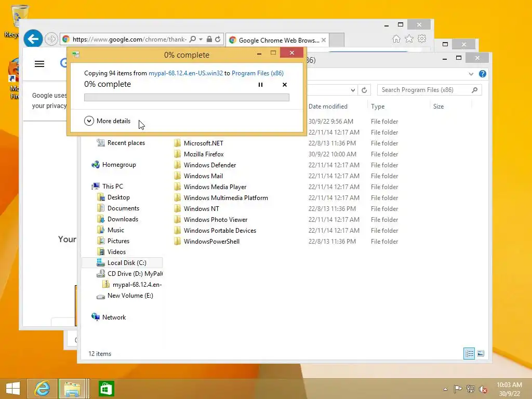The image size is (532, 399).
Task: Refresh the Explorer folder view
Action: click(x=364, y=90)
